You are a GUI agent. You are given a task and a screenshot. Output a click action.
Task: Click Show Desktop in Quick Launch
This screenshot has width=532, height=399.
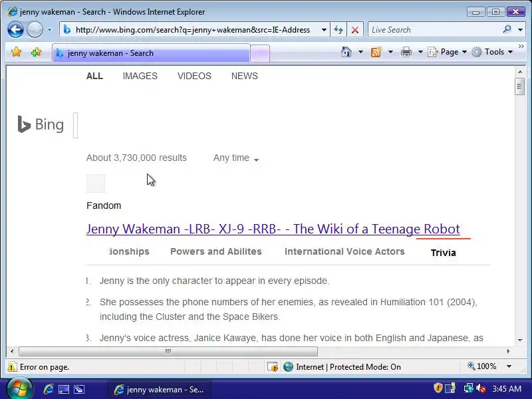point(64,389)
